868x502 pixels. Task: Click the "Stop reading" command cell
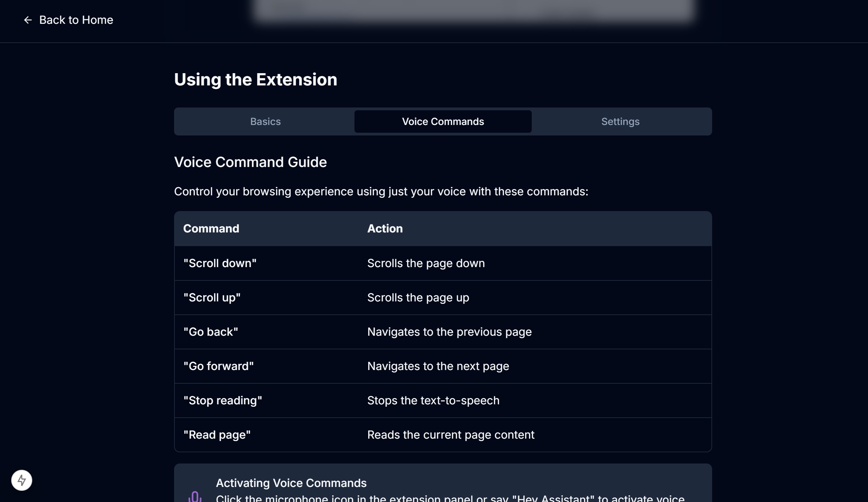[x=222, y=400]
